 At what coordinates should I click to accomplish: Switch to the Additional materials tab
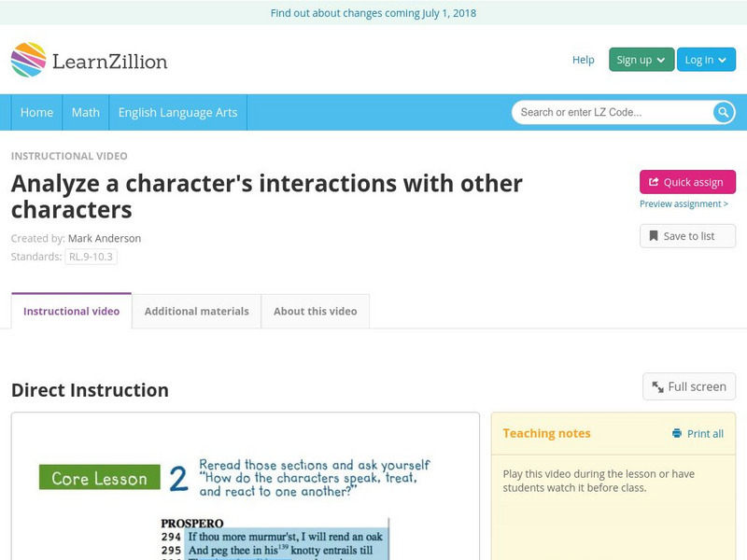point(193,311)
